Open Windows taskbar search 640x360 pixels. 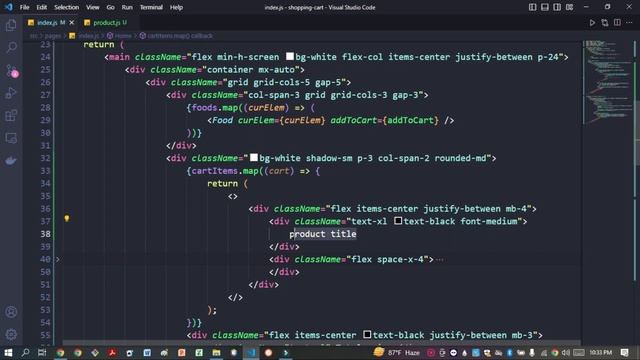(25, 352)
